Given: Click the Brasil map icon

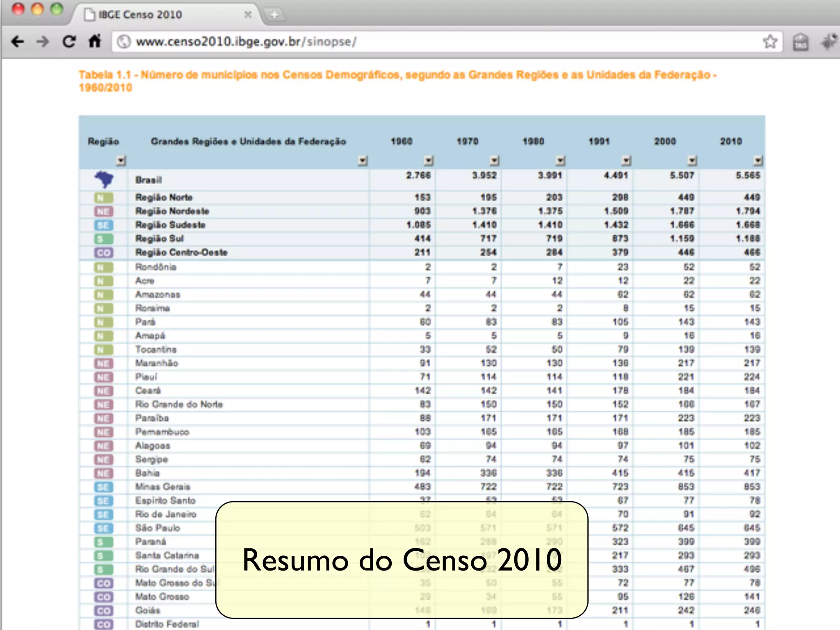Looking at the screenshot, I should coord(104,179).
